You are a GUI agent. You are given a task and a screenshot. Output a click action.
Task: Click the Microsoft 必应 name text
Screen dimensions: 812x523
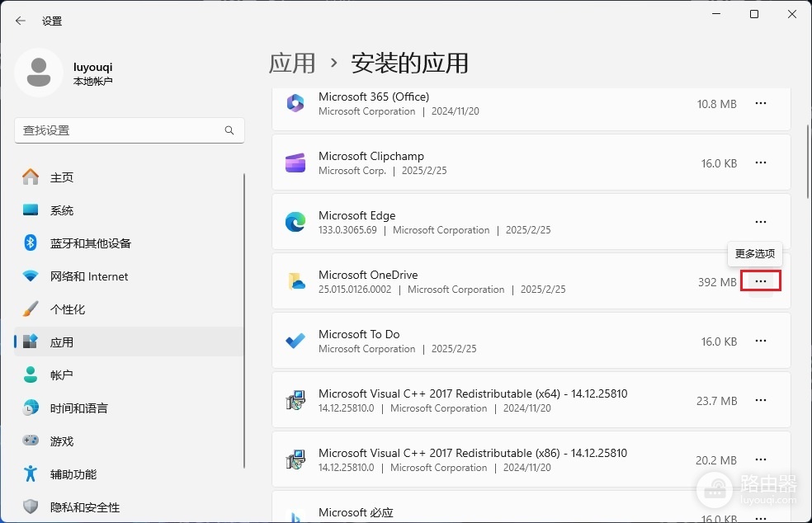356,512
